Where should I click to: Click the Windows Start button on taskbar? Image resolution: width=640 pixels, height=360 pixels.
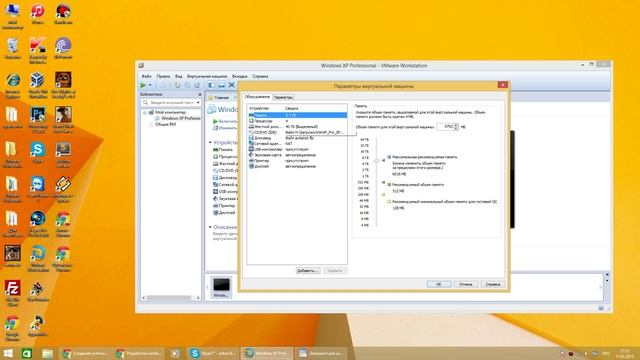click(x=8, y=353)
